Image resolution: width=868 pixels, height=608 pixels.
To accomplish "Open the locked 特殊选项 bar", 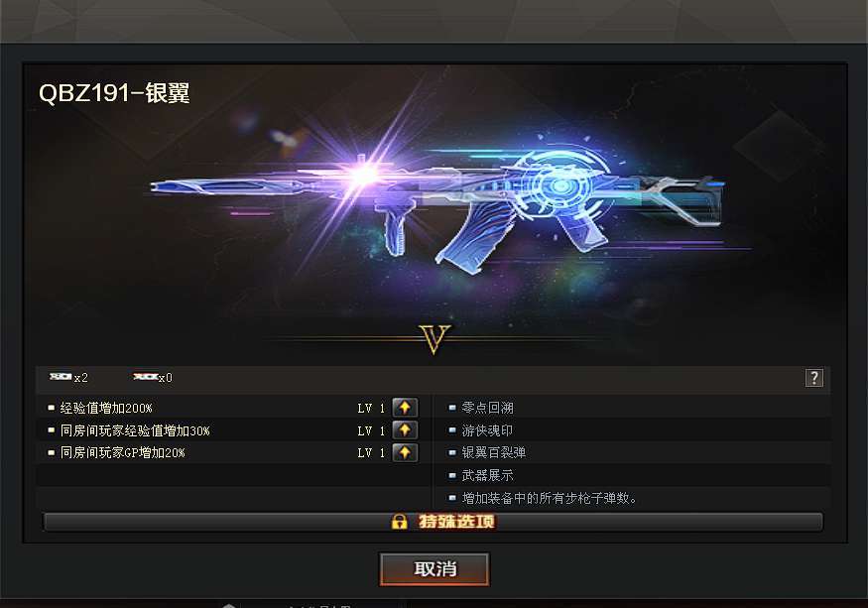I will [x=434, y=522].
